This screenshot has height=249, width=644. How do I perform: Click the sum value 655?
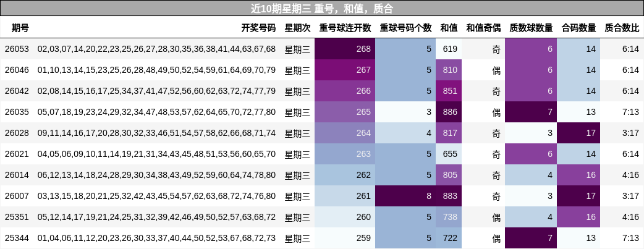tap(449, 154)
